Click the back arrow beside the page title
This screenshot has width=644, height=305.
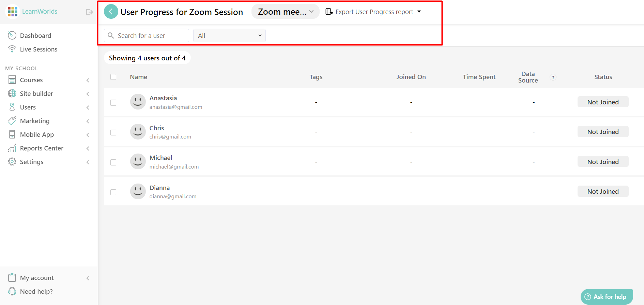tap(110, 11)
